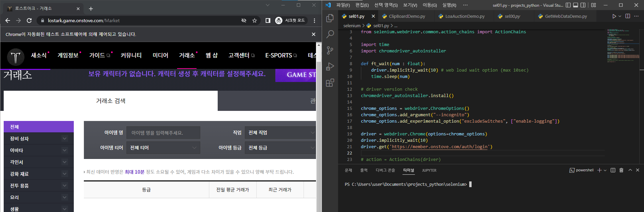Customize layout in VS Code title bar
The width and height of the screenshot is (644, 212).
(594, 5)
